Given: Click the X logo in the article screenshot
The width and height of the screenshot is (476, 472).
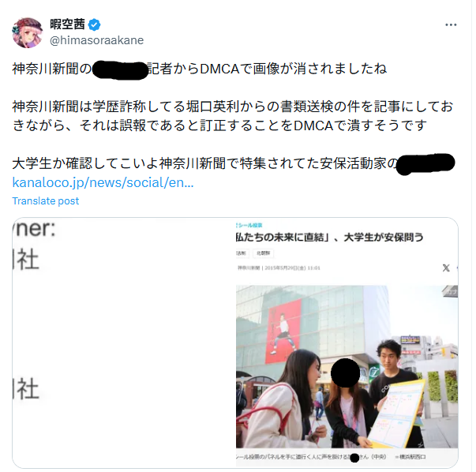Looking at the screenshot, I should pyautogui.click(x=446, y=268).
